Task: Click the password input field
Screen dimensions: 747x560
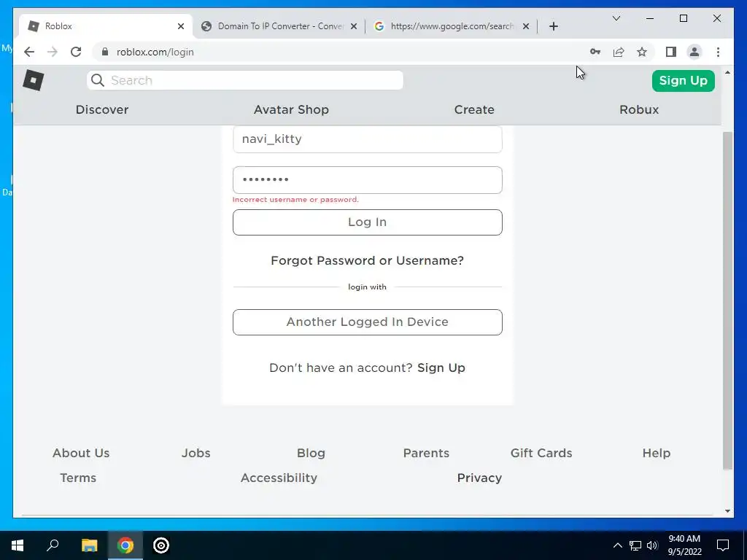Action: click(x=368, y=180)
